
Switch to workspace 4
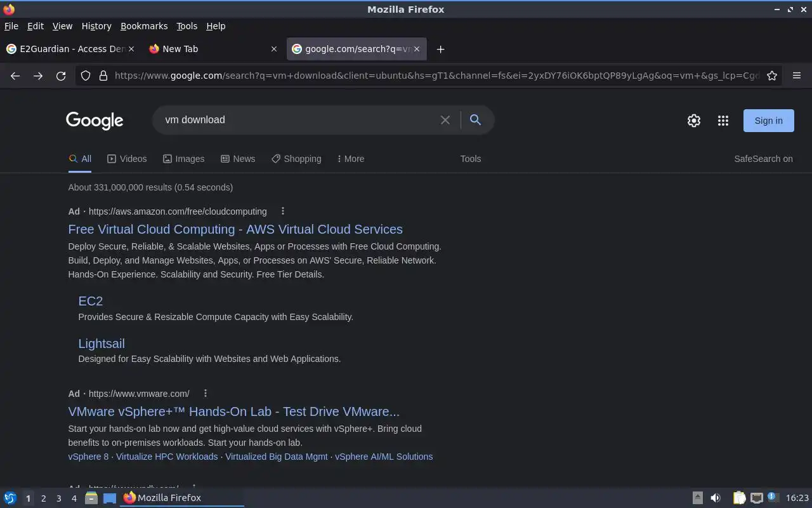coord(74,498)
